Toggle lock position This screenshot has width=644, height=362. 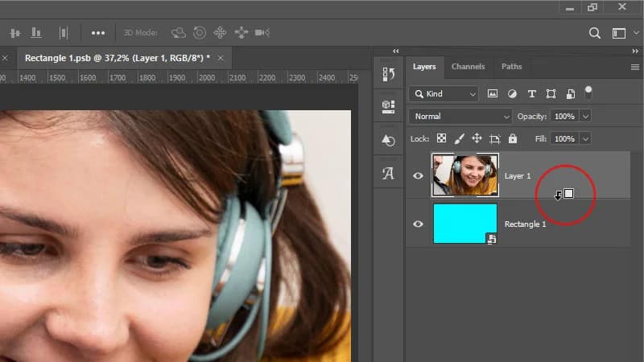pos(477,138)
